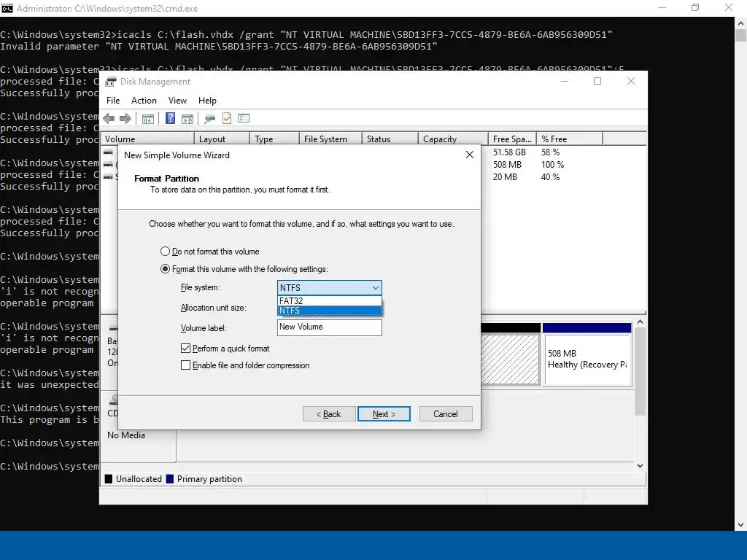This screenshot has width=747, height=560.
Task: Click the '100 %' free cell
Action: pos(553,165)
